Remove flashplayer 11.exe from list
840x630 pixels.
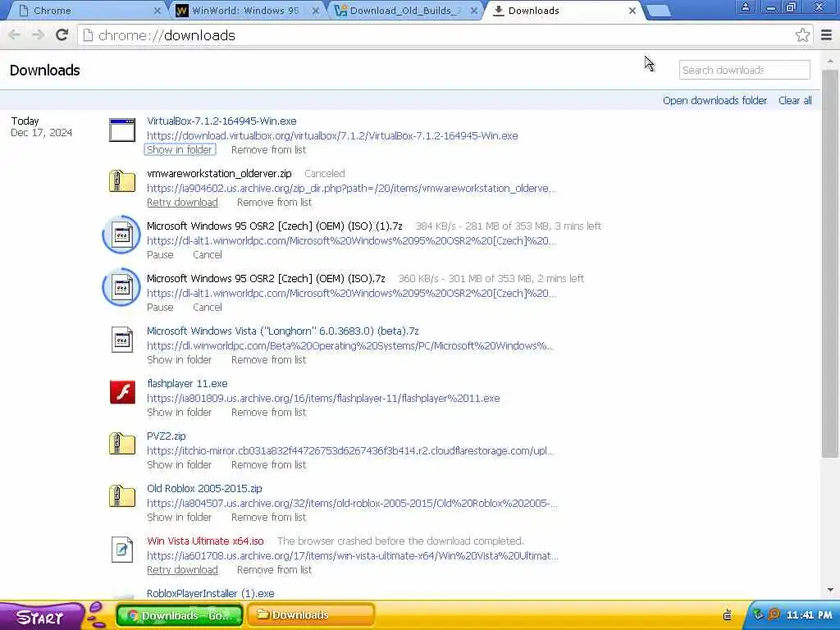[x=268, y=413]
